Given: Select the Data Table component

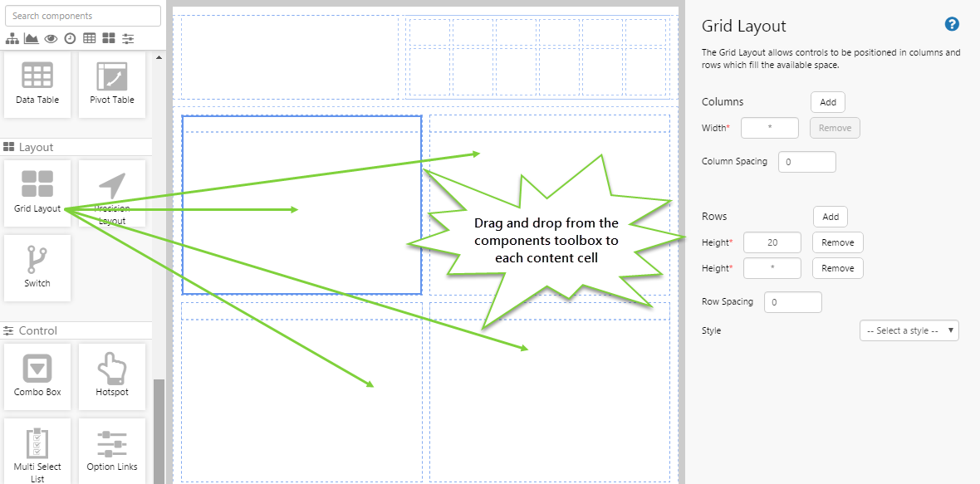Looking at the screenshot, I should click(37, 84).
